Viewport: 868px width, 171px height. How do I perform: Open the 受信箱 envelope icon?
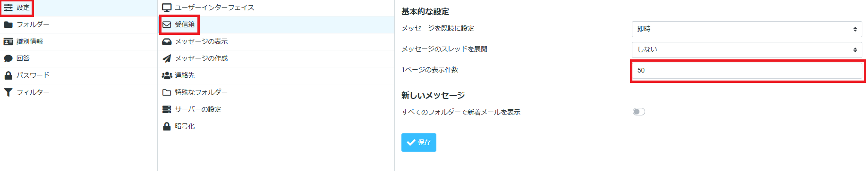(167, 24)
